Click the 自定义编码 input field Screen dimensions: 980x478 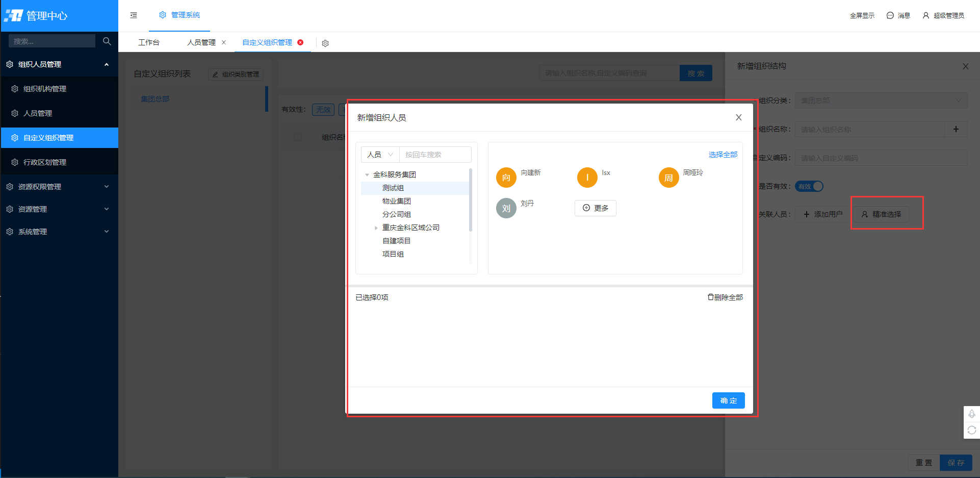(x=881, y=158)
